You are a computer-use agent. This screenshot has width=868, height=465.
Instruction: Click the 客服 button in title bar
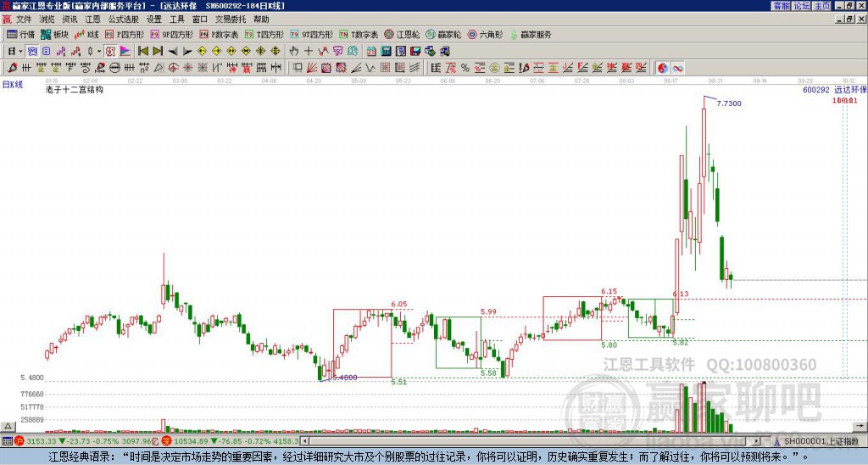(x=782, y=6)
